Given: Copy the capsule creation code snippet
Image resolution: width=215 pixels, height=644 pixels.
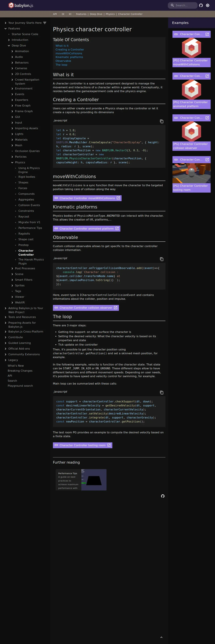Looking at the screenshot, I should coord(161,121).
